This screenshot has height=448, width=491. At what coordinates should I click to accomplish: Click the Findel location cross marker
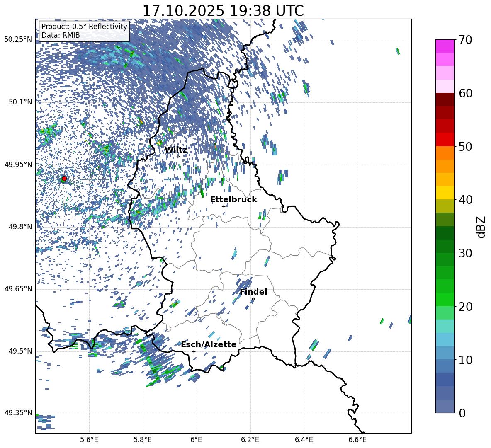[x=253, y=299]
